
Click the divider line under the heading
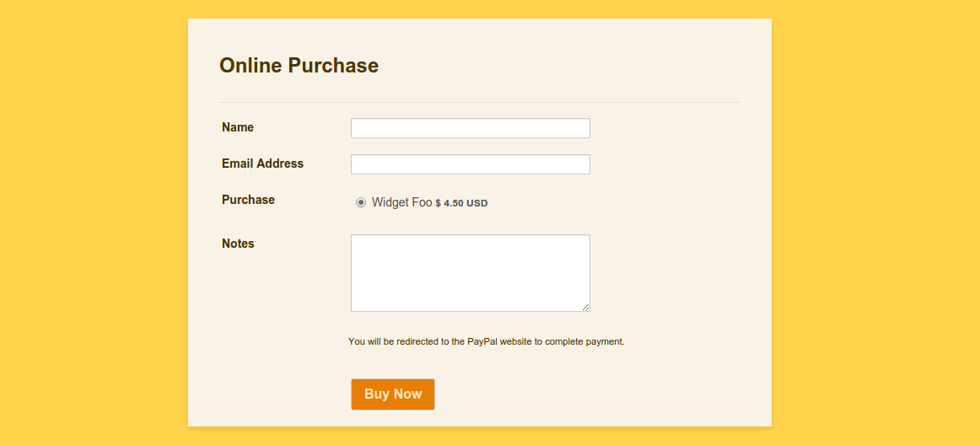tap(479, 102)
